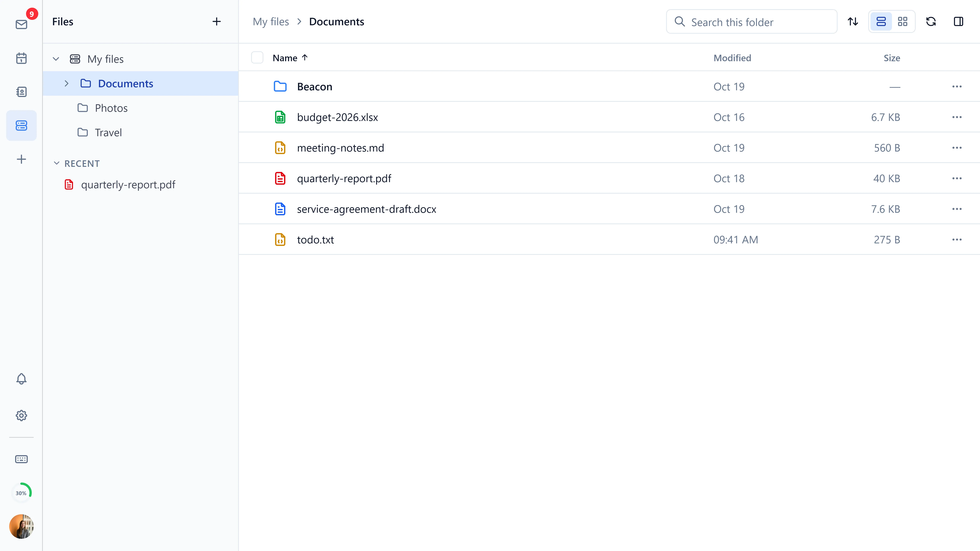This screenshot has width=980, height=551.
Task: Open the Contacts app icon
Action: 21,92
